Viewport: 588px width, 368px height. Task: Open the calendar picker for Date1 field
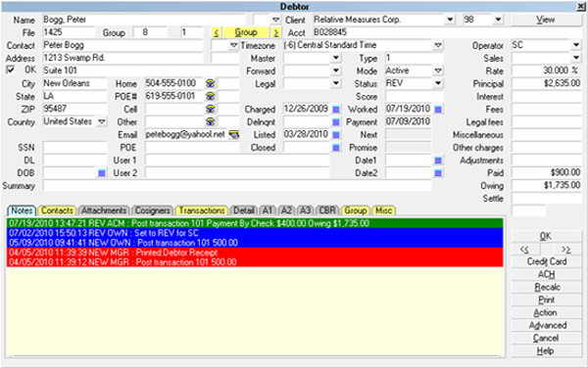[438, 161]
